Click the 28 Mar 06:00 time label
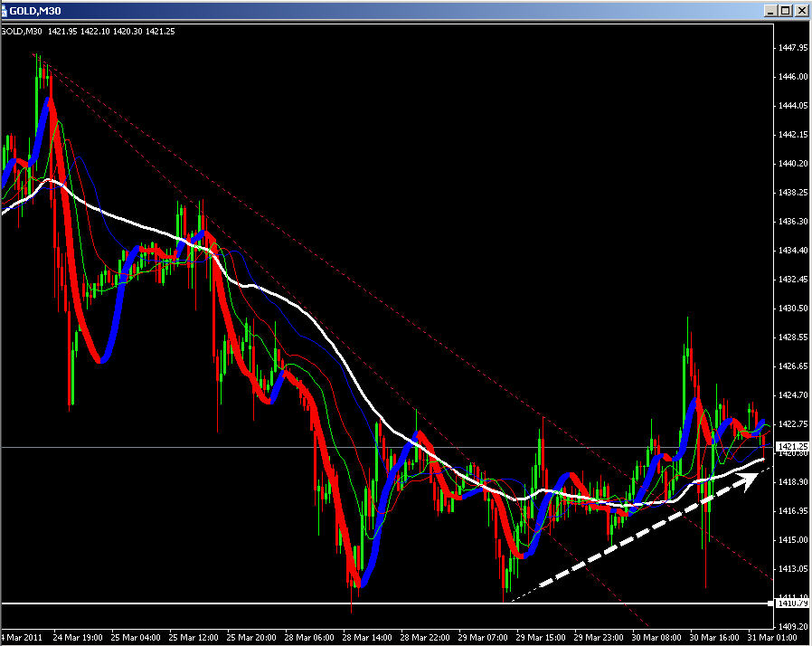The width and height of the screenshot is (812, 646). (309, 638)
